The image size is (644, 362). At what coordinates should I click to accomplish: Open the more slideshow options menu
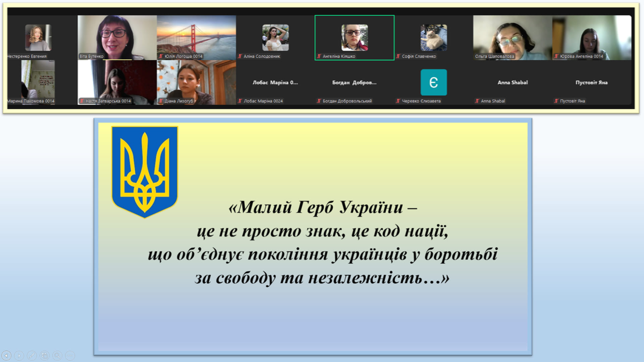pyautogui.click(x=70, y=355)
